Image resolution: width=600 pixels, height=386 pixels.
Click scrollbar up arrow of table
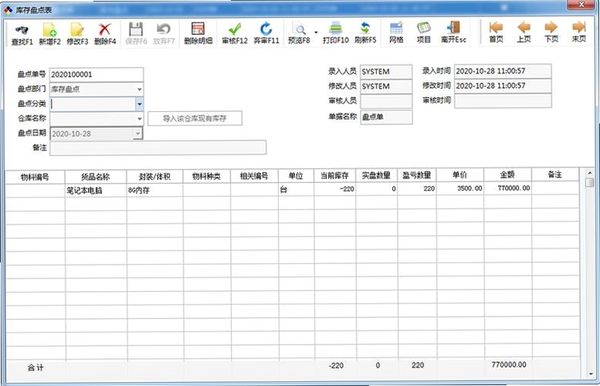click(590, 173)
